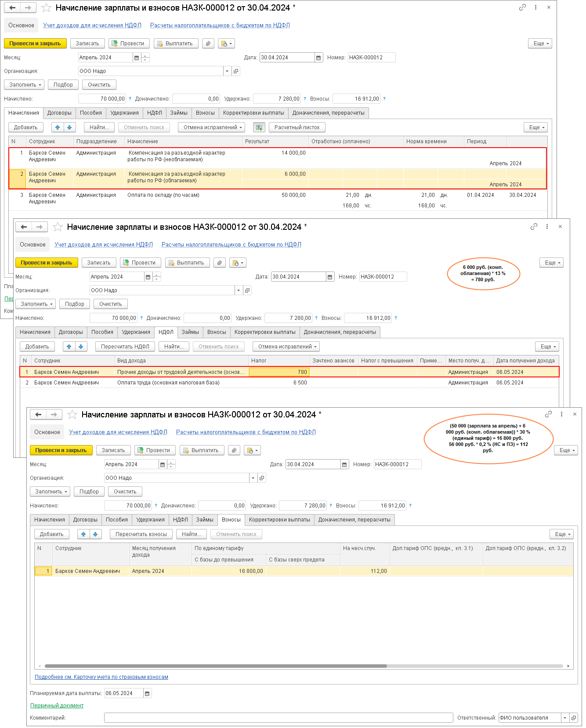586x728 pixels.
Task: Open calendar for Планируемая дата выплаты
Action: 148,693
